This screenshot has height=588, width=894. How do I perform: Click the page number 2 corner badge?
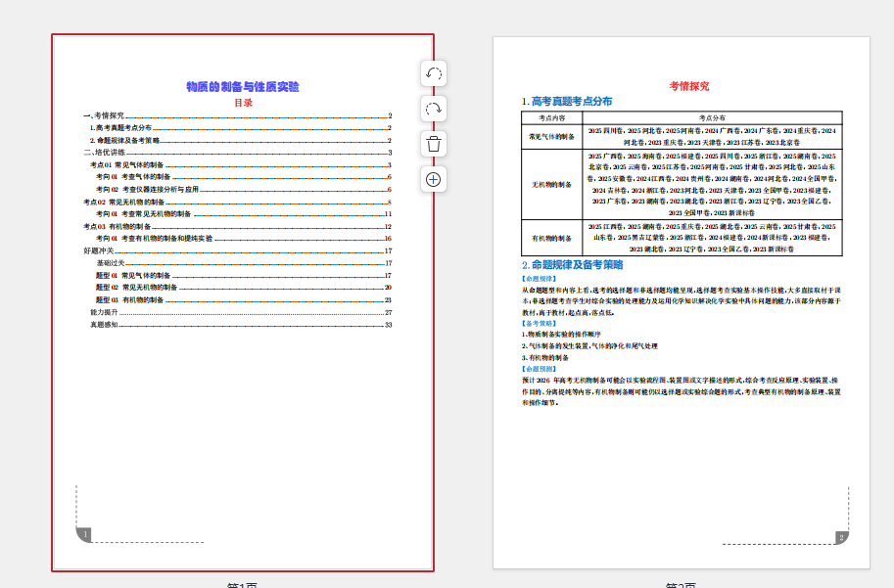point(840,537)
